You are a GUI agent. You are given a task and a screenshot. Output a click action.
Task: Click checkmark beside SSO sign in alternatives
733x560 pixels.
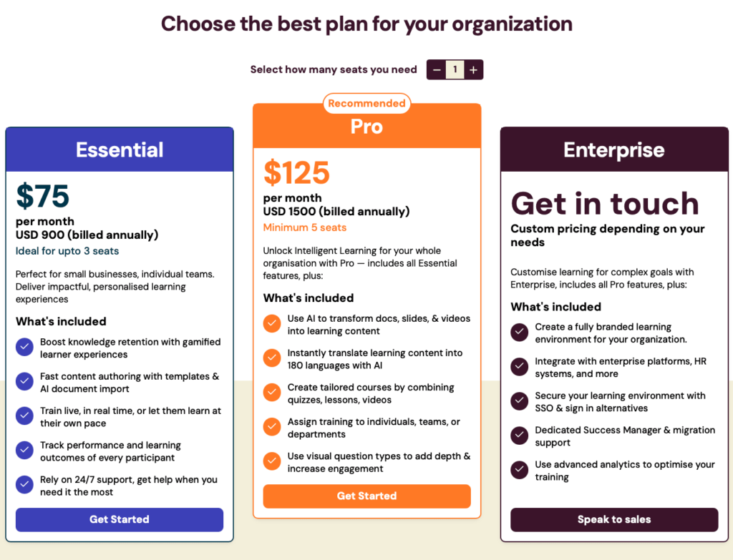520,401
